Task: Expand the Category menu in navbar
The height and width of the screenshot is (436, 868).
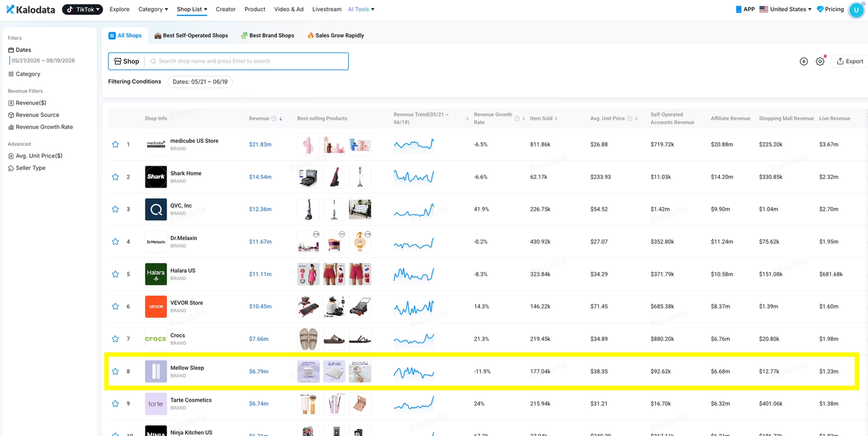Action: point(153,9)
